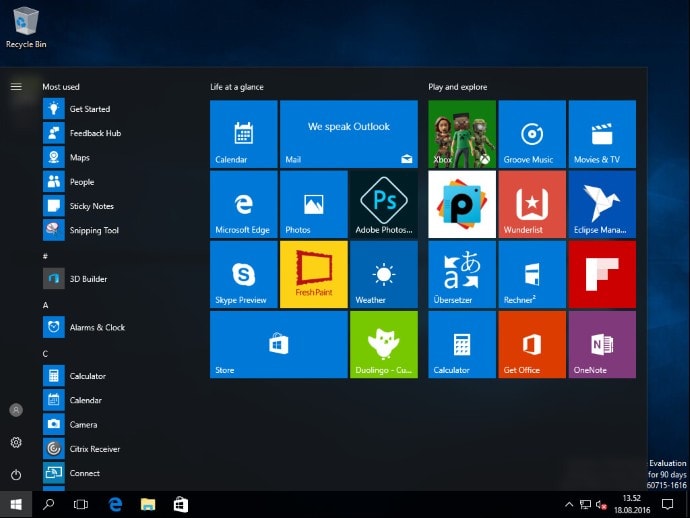Open the user account icon in Start
Viewport: 690px width, 518px height.
[16, 410]
